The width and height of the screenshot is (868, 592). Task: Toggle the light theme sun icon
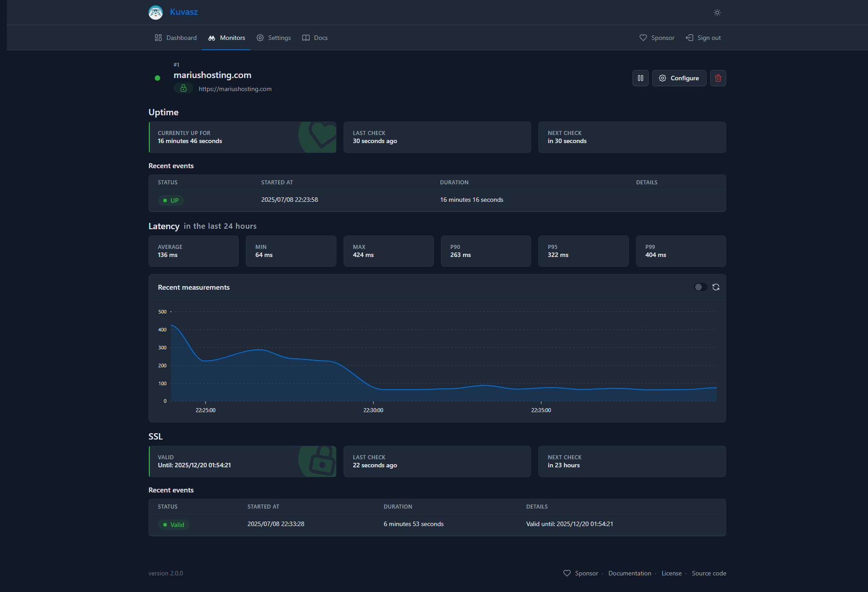[x=717, y=13]
